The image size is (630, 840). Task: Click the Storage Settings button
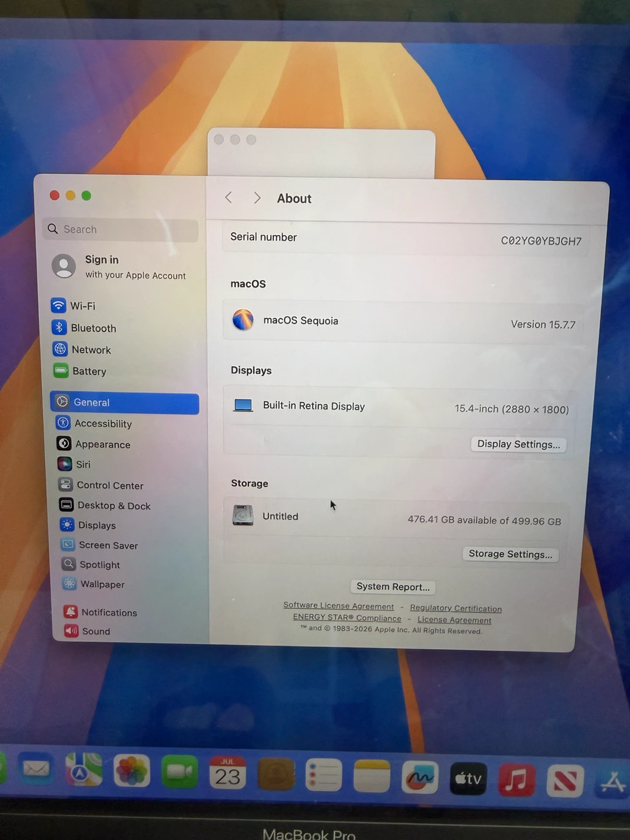[x=510, y=554]
